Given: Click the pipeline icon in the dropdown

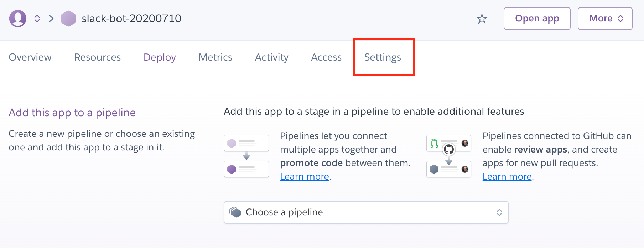Looking at the screenshot, I should pyautogui.click(x=235, y=212).
